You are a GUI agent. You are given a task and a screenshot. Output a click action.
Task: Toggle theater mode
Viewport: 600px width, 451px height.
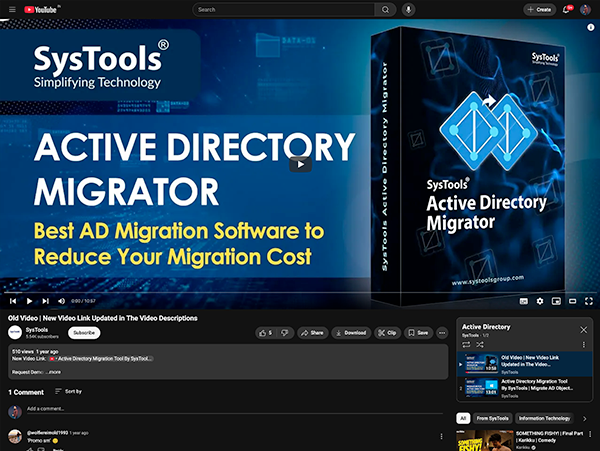572,301
